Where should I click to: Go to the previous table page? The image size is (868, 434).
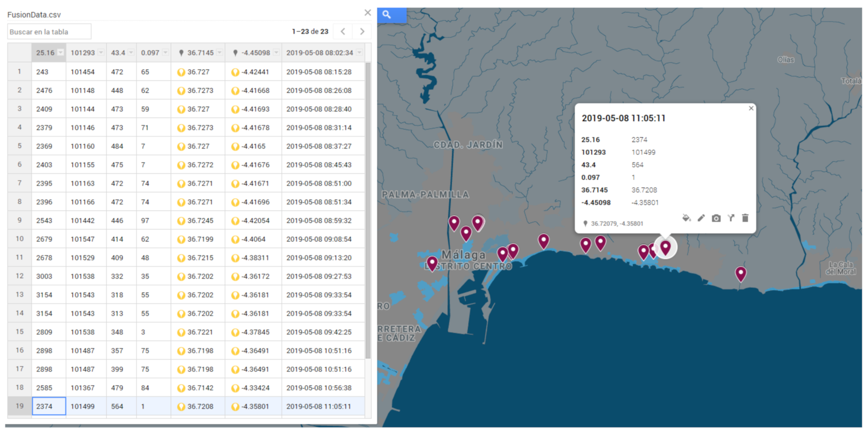click(343, 31)
